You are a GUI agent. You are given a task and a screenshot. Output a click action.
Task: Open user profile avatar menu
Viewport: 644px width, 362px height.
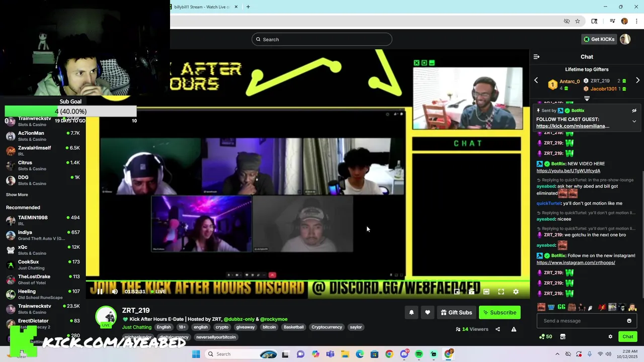point(625,39)
